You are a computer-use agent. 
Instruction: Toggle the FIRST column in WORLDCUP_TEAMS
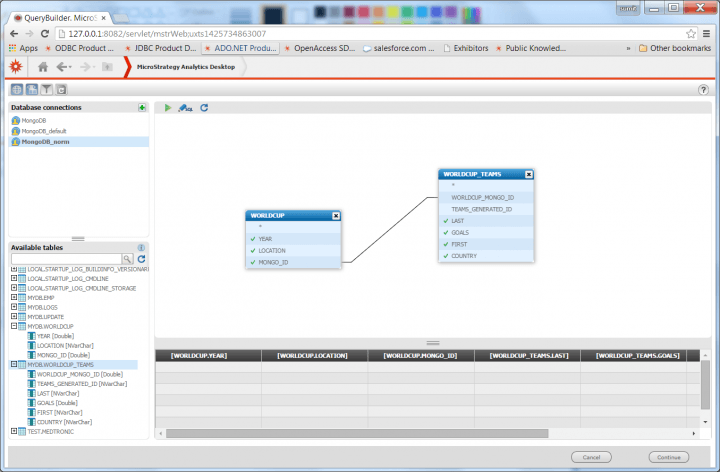[x=446, y=244]
